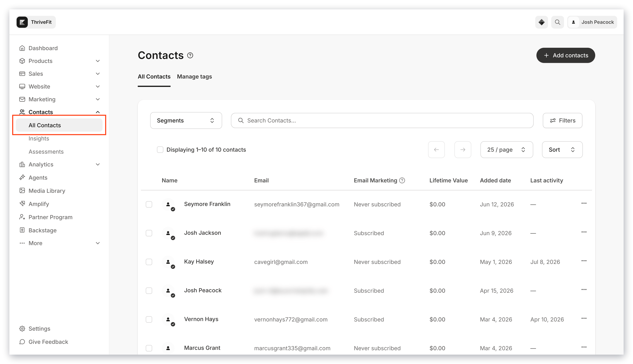Expand the More menu chevron
The image size is (633, 364).
98,243
